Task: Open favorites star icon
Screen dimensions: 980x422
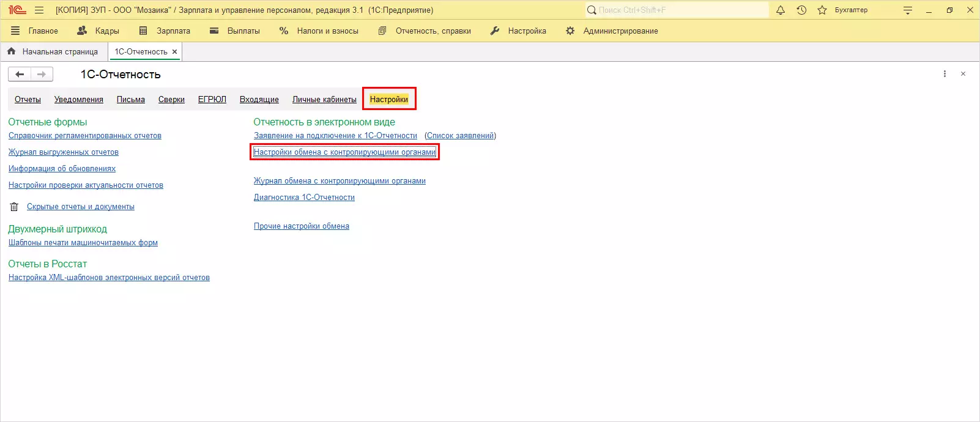Action: [822, 10]
